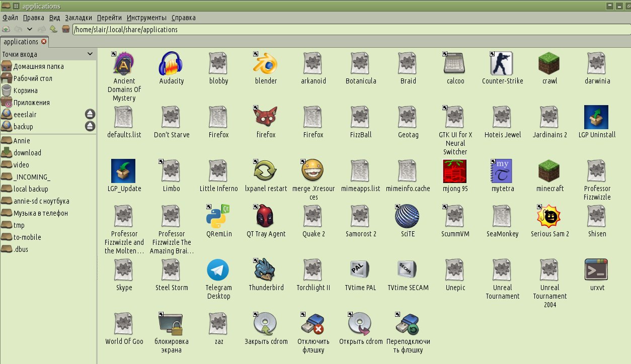631x364 pixels.
Task: Select the Counter-Strike launcher icon
Action: (502, 63)
